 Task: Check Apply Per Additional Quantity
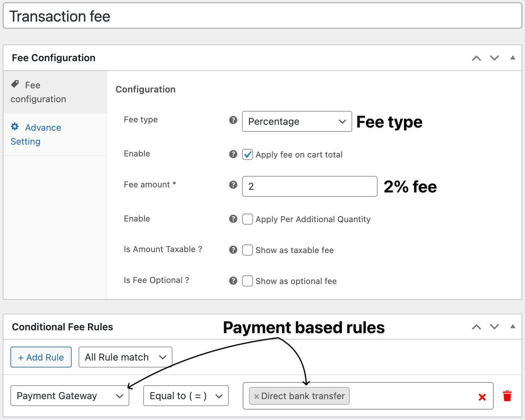[248, 219]
